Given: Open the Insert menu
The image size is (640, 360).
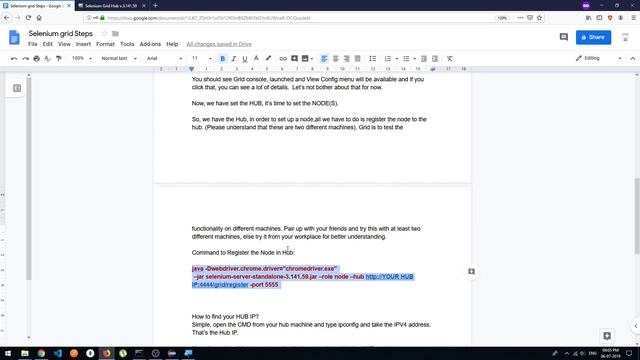Looking at the screenshot, I should pyautogui.click(x=83, y=44).
